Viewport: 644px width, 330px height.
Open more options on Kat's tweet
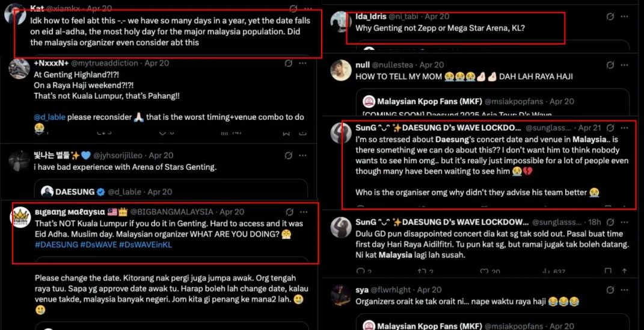point(308,9)
